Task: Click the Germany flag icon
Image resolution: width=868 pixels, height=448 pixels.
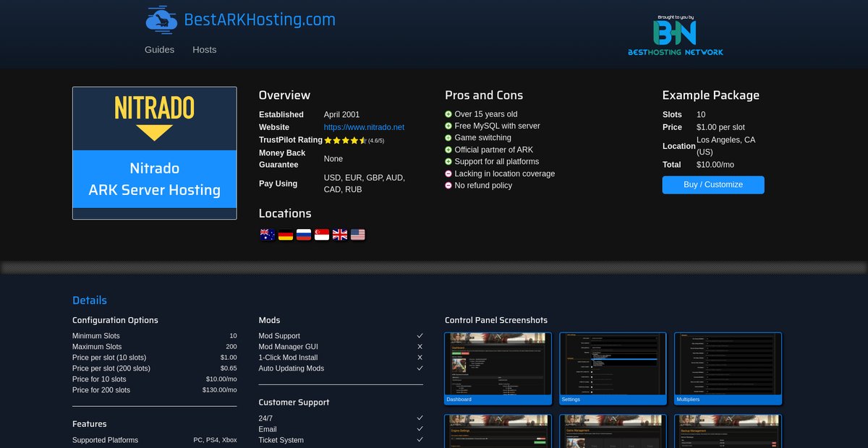Action: pyautogui.click(x=286, y=234)
